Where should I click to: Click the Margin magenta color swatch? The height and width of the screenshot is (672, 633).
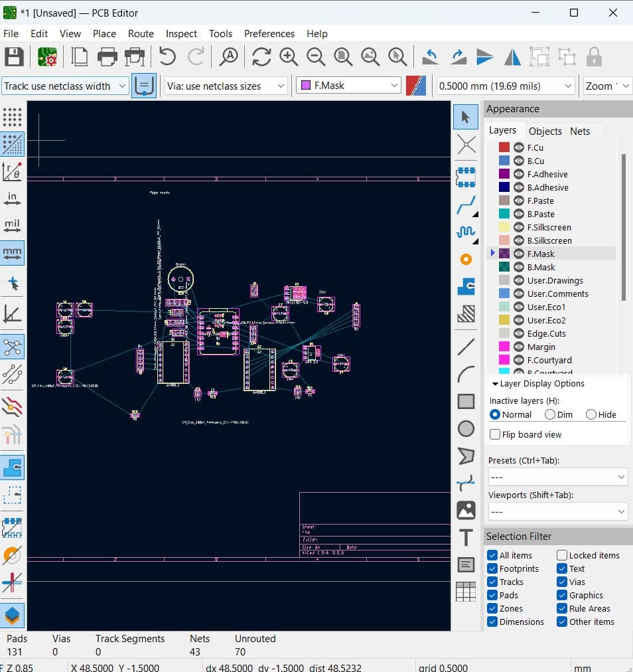(504, 347)
